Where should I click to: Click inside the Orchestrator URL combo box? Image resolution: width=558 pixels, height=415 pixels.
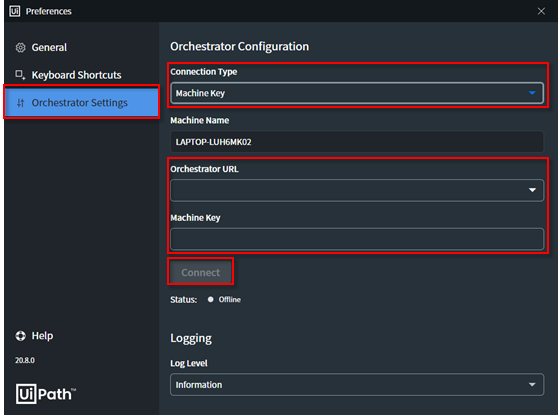357,190
